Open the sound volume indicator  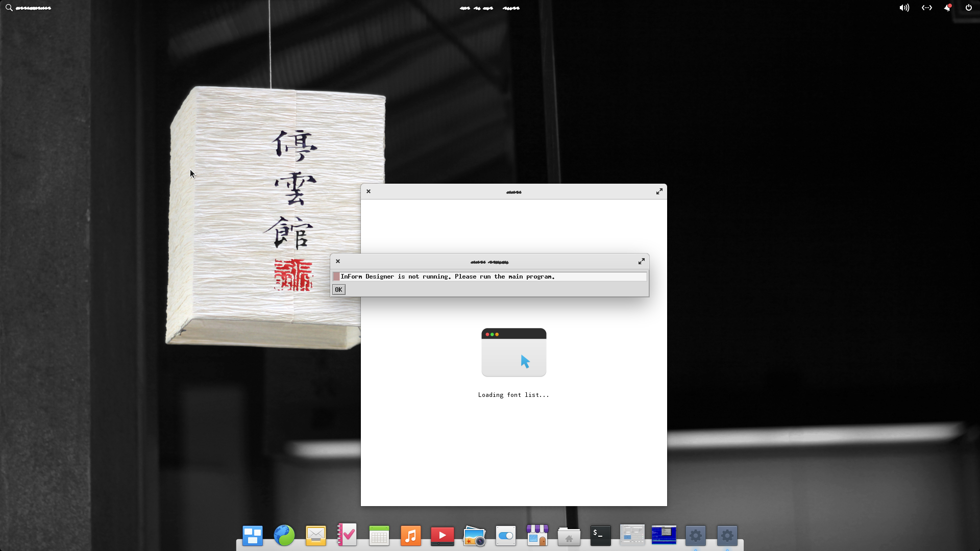pyautogui.click(x=904, y=8)
